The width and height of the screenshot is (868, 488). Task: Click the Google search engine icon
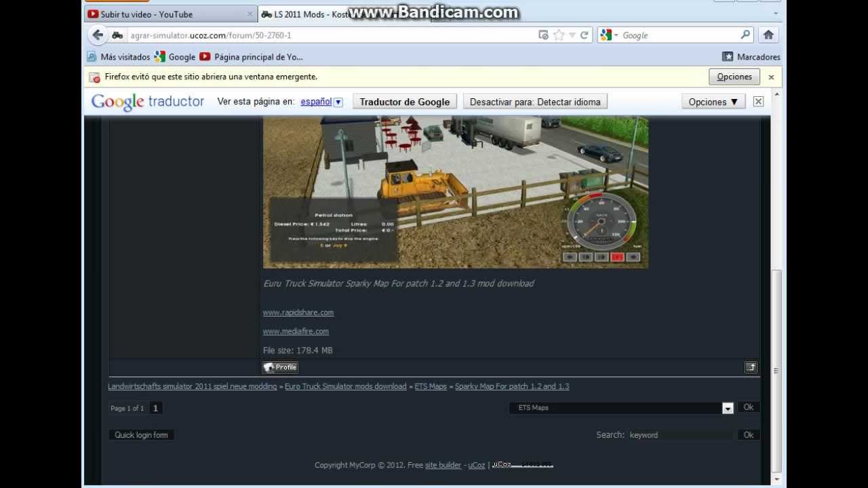click(x=606, y=35)
